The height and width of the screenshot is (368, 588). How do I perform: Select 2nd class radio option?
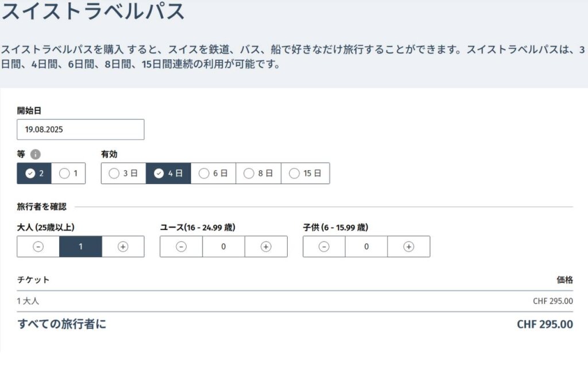coord(34,174)
